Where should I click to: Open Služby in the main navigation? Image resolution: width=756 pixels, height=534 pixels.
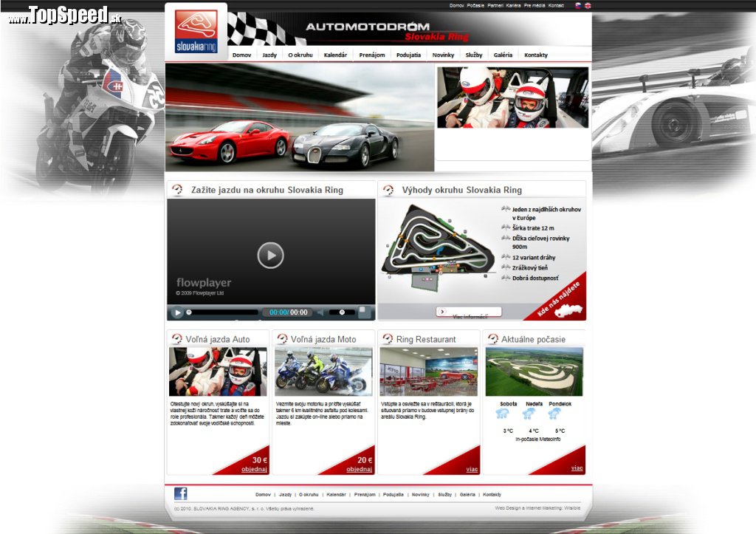click(x=474, y=55)
